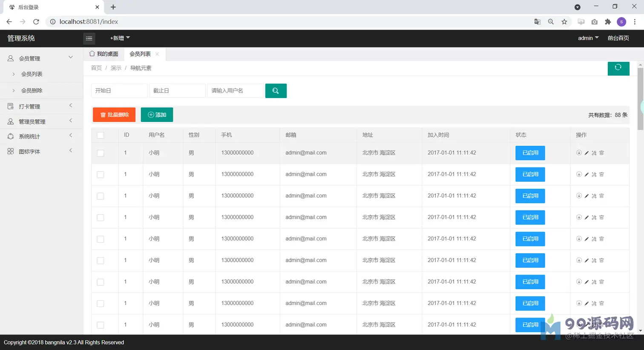644x350 pixels.
Task: Click the 前台首页 link
Action: pos(618,38)
